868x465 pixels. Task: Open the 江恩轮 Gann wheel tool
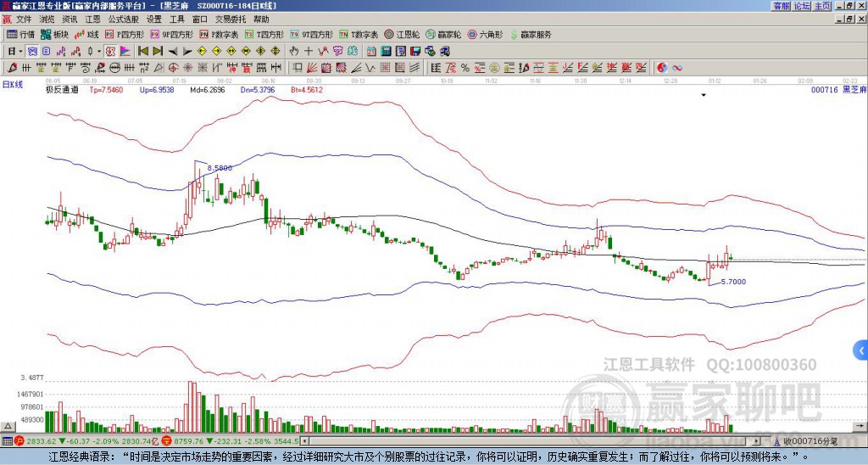point(402,34)
